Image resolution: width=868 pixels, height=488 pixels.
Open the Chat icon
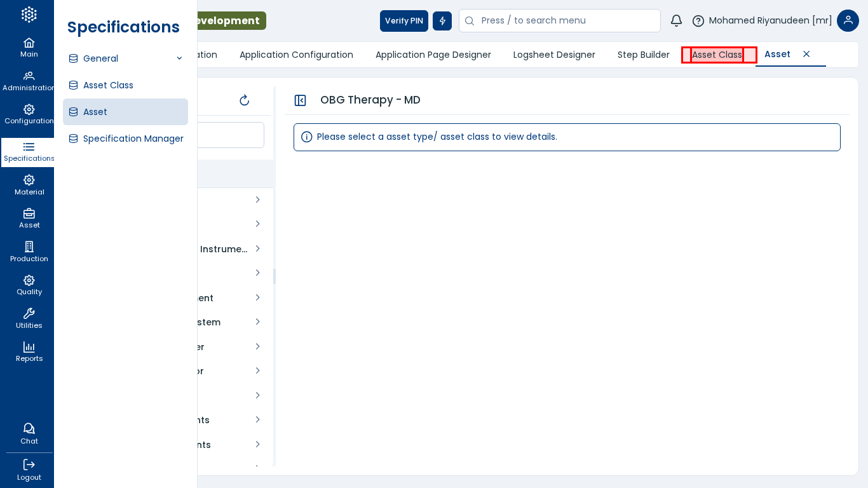(x=29, y=429)
